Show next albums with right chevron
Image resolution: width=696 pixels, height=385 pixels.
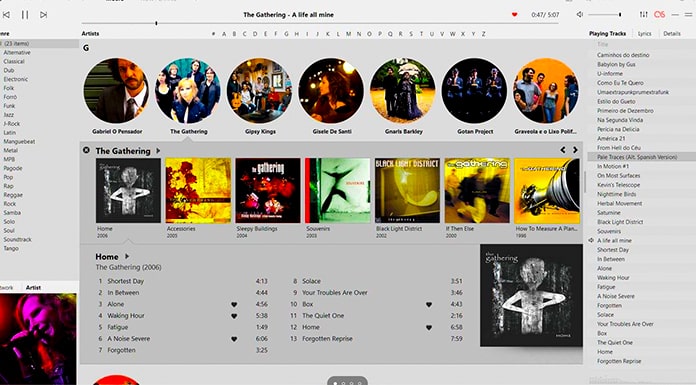[575, 150]
